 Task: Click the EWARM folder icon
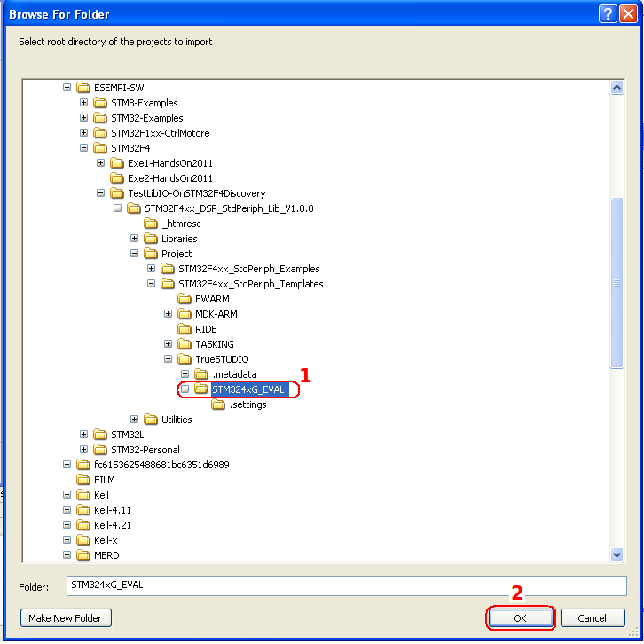click(x=185, y=299)
